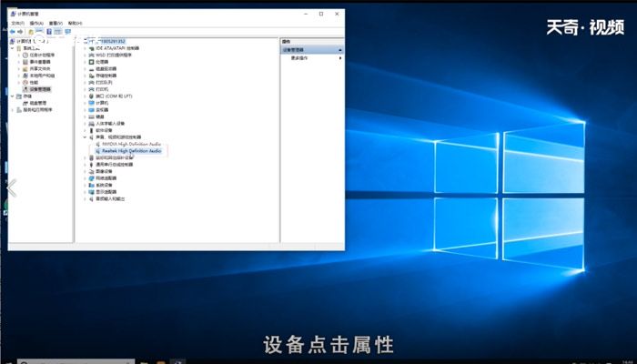Collapse the 系统工具 node
Screen dimensions: 637x364
[12, 48]
